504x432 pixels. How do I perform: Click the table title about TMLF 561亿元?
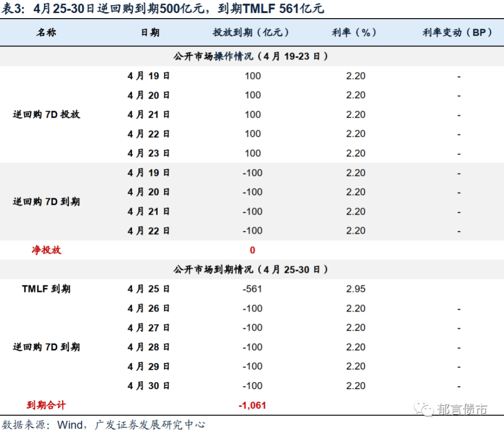[163, 9]
